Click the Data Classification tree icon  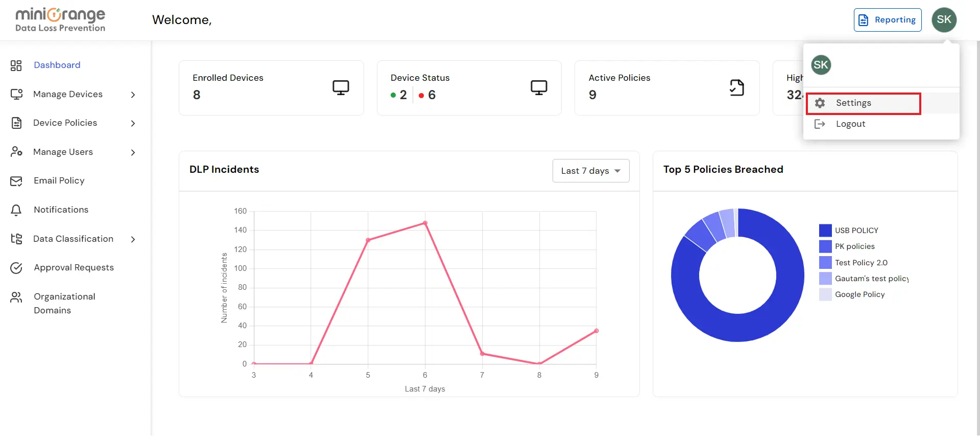(16, 239)
